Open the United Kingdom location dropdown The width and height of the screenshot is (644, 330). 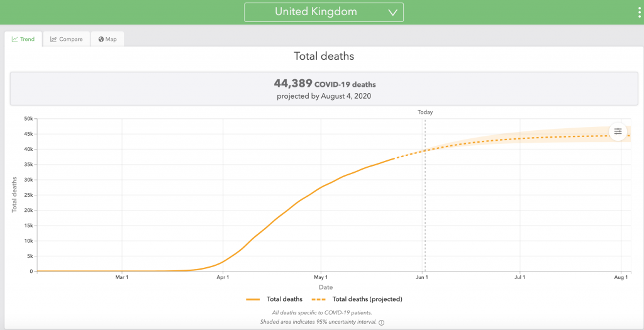[324, 13]
